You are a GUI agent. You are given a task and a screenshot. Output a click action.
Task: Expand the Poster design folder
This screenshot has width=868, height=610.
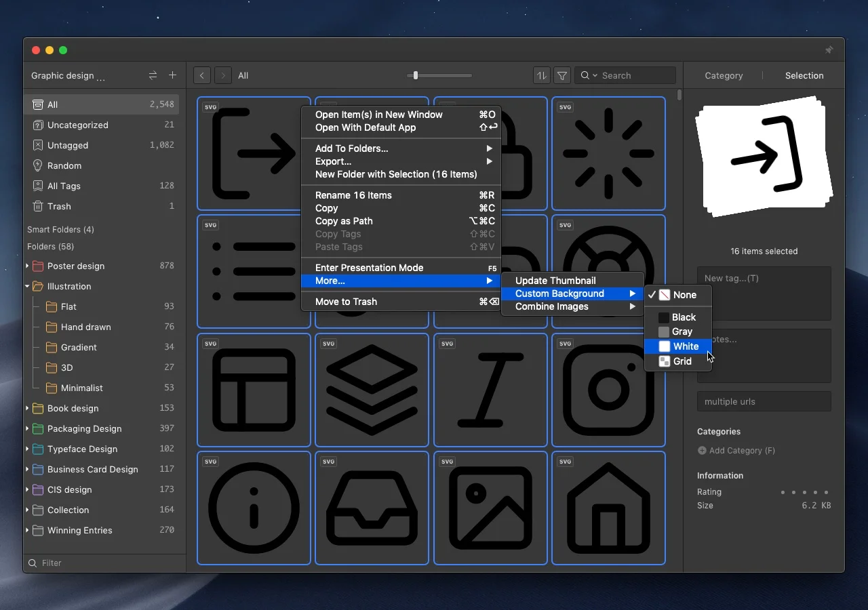pyautogui.click(x=27, y=266)
